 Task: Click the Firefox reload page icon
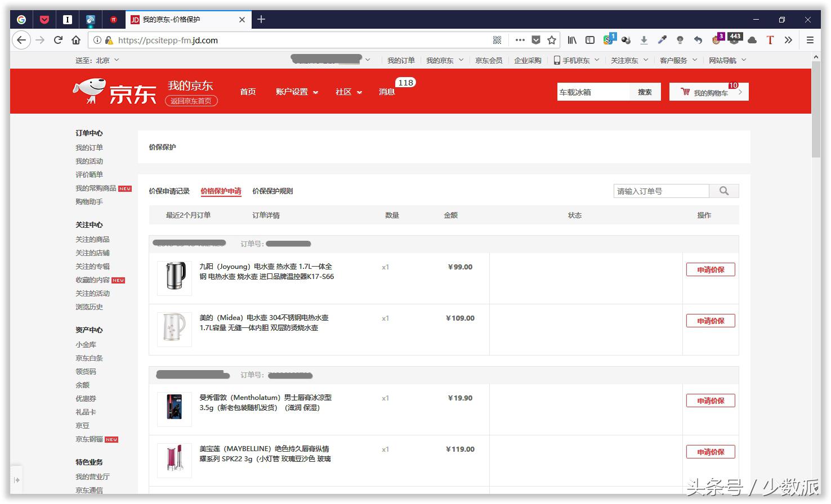click(x=58, y=40)
